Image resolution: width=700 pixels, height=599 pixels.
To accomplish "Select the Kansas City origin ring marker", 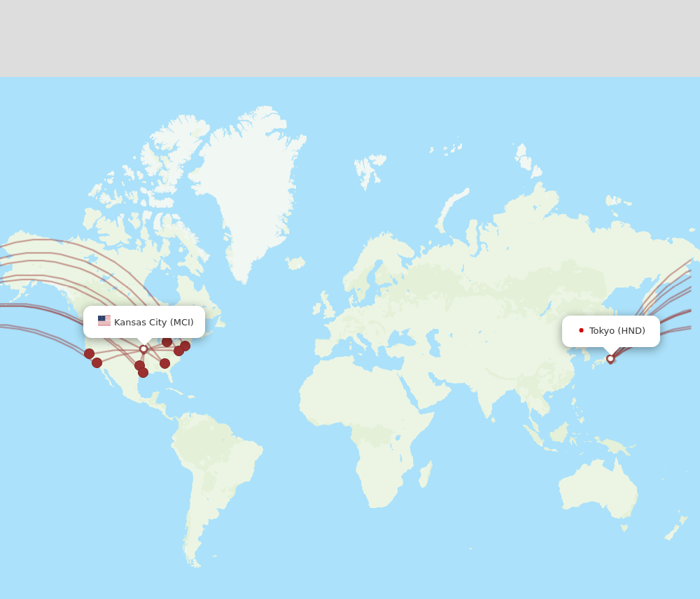I will [x=143, y=349].
